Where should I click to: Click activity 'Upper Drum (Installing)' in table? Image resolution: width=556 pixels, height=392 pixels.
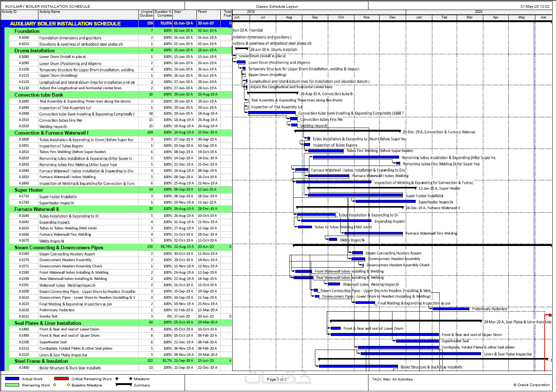coord(58,76)
